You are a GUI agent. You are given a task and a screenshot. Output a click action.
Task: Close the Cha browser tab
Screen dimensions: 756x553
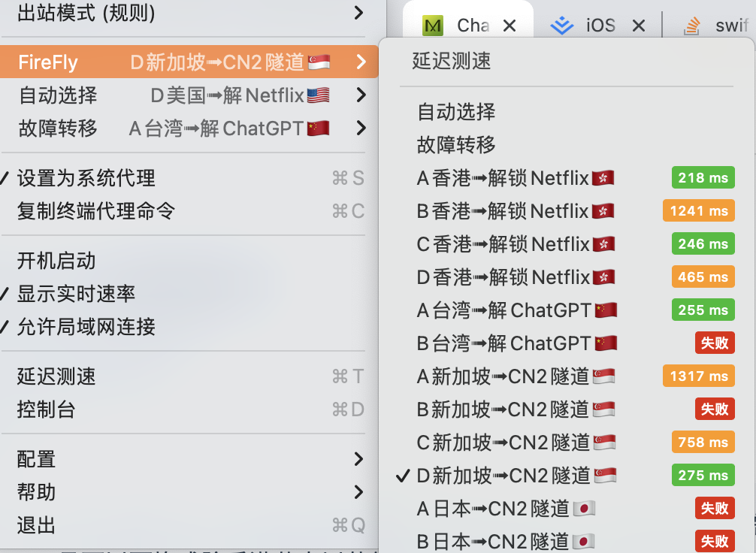tap(510, 26)
